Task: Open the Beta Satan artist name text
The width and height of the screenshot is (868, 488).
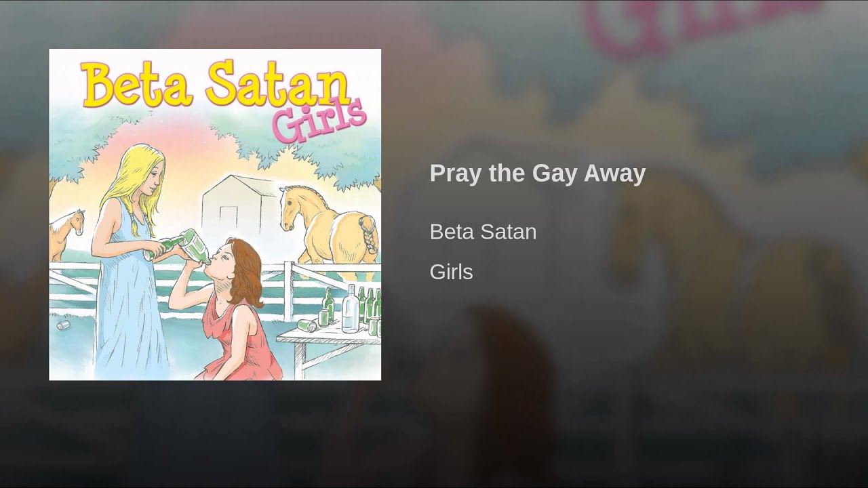Action: tap(483, 232)
